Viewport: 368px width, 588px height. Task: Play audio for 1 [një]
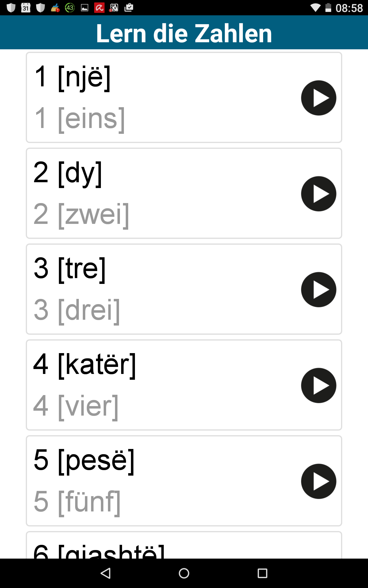(319, 98)
